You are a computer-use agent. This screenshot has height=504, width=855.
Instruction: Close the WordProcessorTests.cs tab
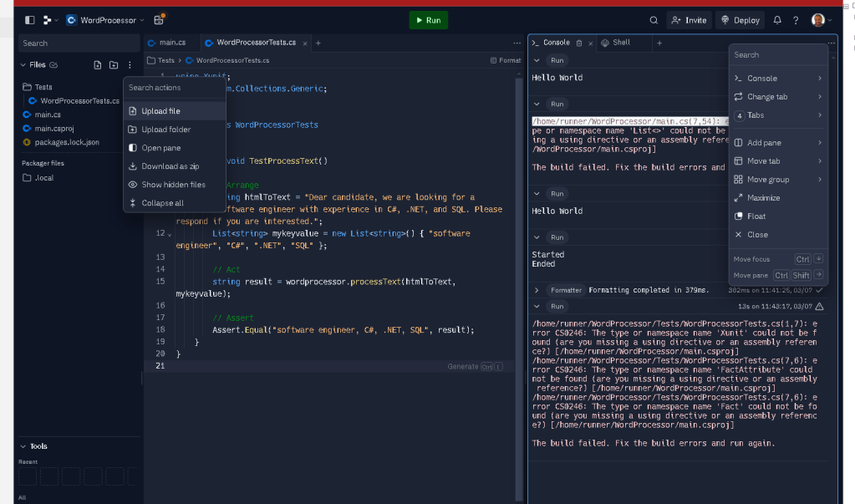(x=305, y=43)
